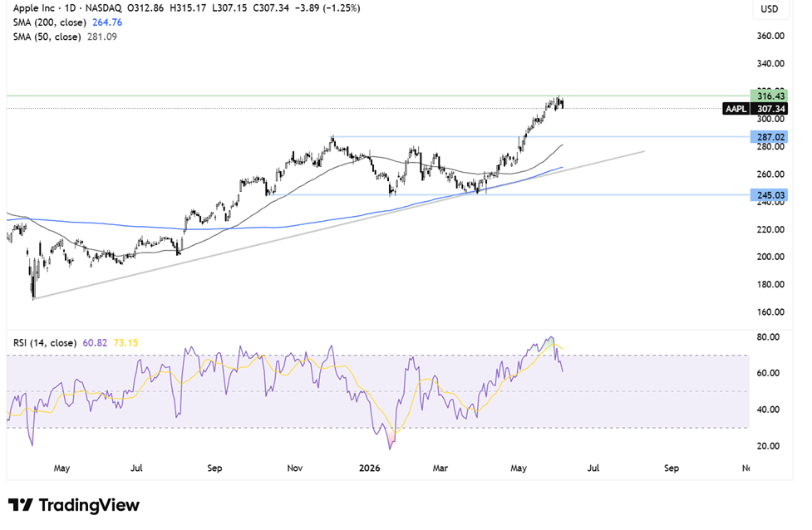The image size is (812, 530).
Task: Click the Apple Inc symbol title
Action: 34,8
